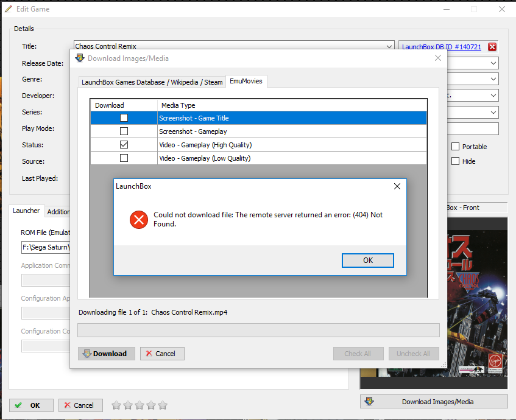Open the Developer dropdown arrow
Image resolution: width=516 pixels, height=420 pixels.
tap(493, 96)
